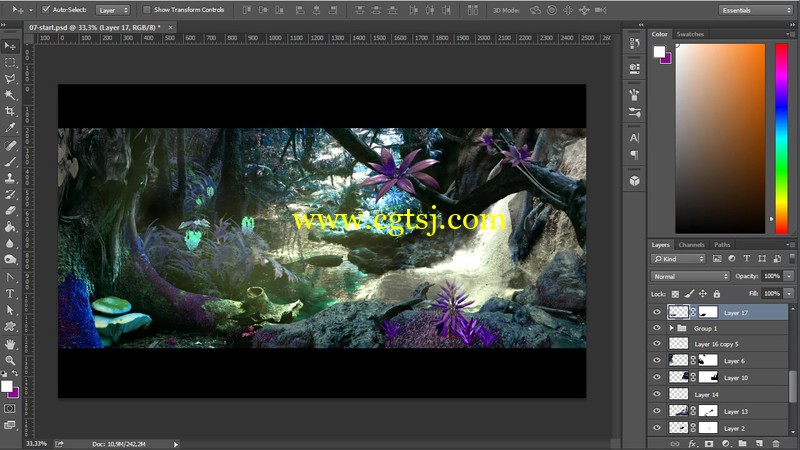800x450 pixels.
Task: Click the Create new layer icon
Action: 759,444
